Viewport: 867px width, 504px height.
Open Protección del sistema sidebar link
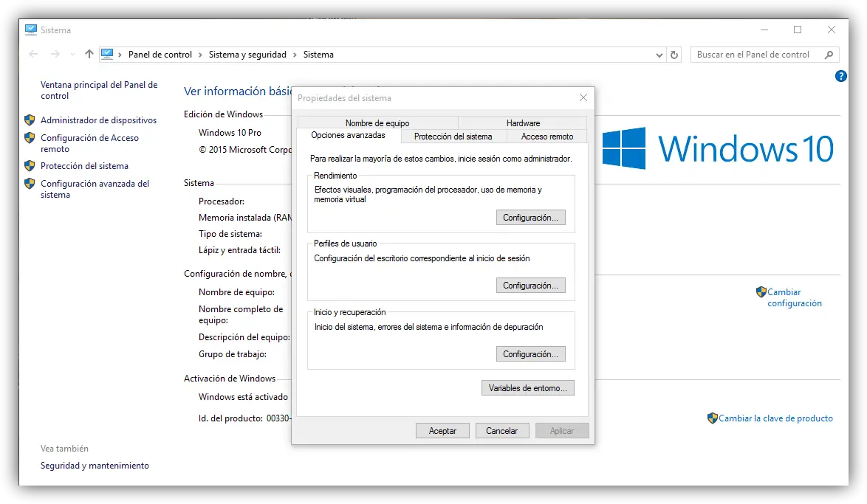(x=84, y=166)
